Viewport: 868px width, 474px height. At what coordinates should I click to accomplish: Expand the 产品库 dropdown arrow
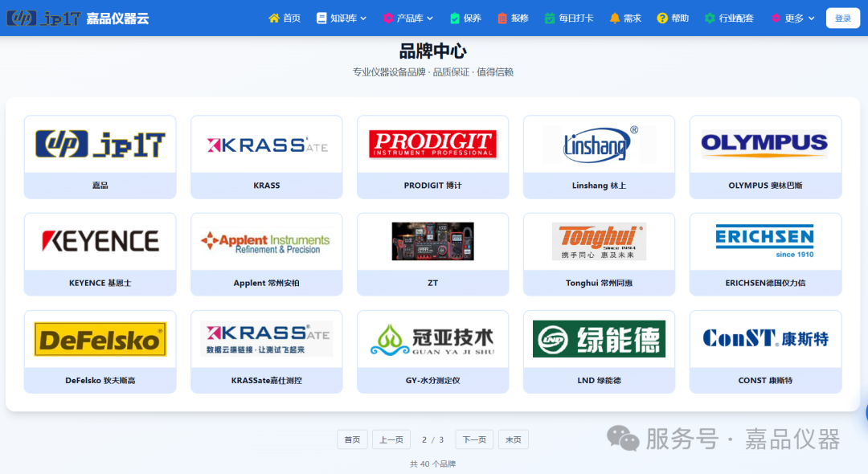(x=429, y=18)
